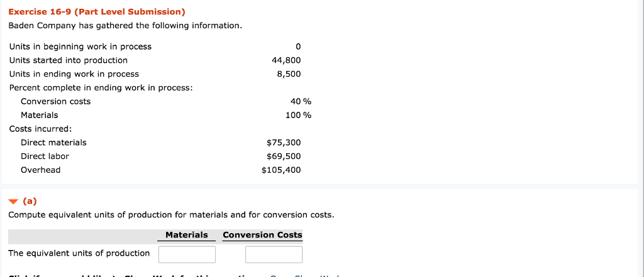Click the Conversion Costs equivalent units input
The image size is (644, 277).
[274, 254]
